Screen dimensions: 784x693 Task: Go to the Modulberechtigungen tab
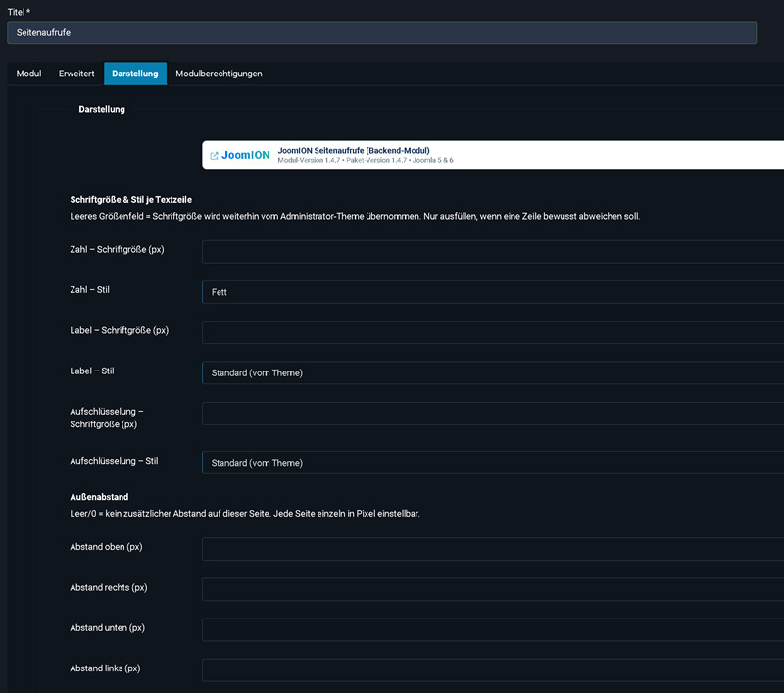pyautogui.click(x=219, y=74)
